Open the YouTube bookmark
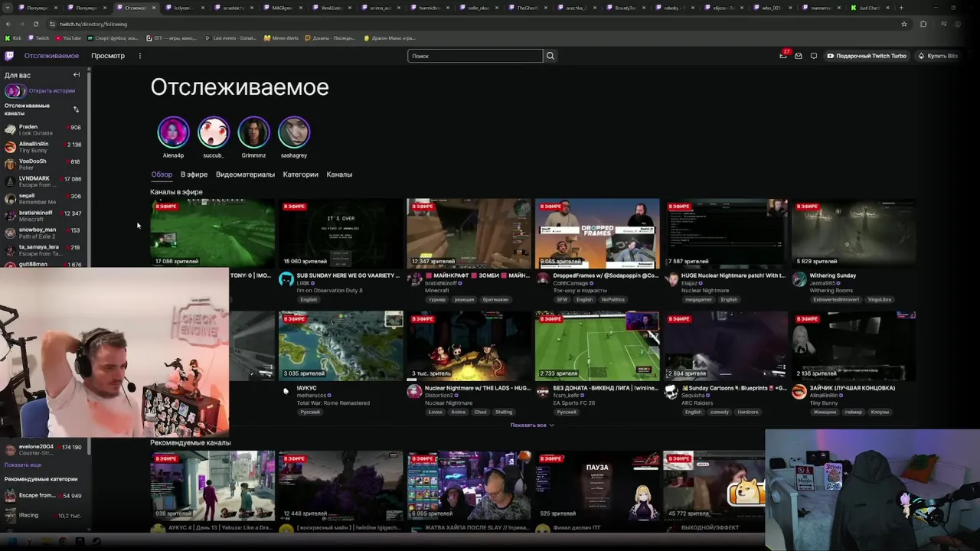 click(68, 37)
